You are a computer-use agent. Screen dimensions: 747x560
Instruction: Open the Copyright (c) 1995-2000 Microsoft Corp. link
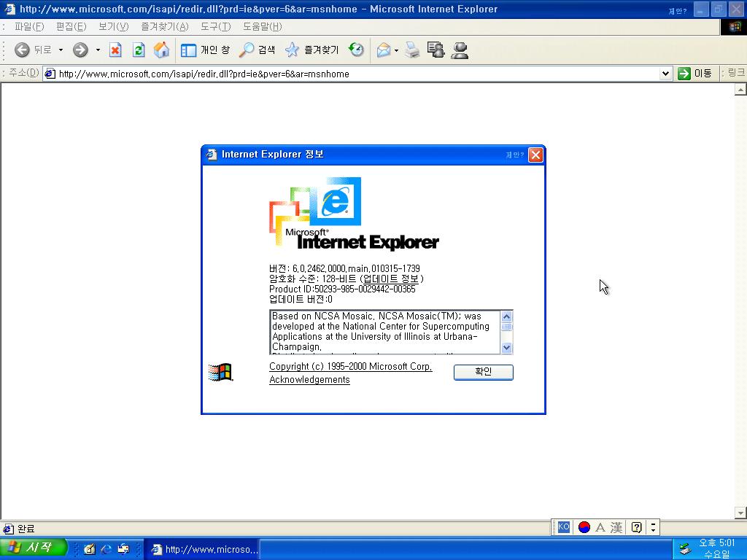351,366
